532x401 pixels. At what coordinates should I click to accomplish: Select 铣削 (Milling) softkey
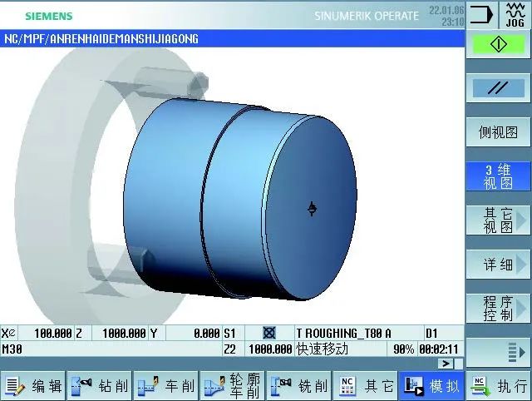click(x=298, y=386)
